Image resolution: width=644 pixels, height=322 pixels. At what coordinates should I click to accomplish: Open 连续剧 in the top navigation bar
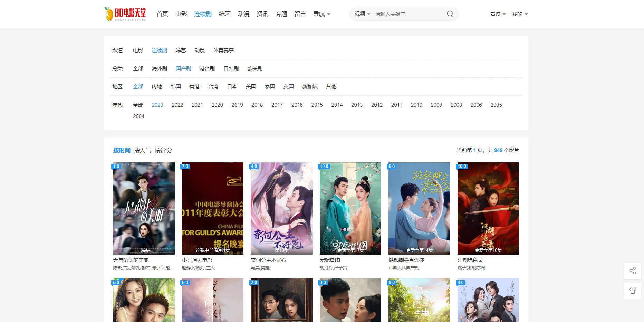pyautogui.click(x=203, y=14)
